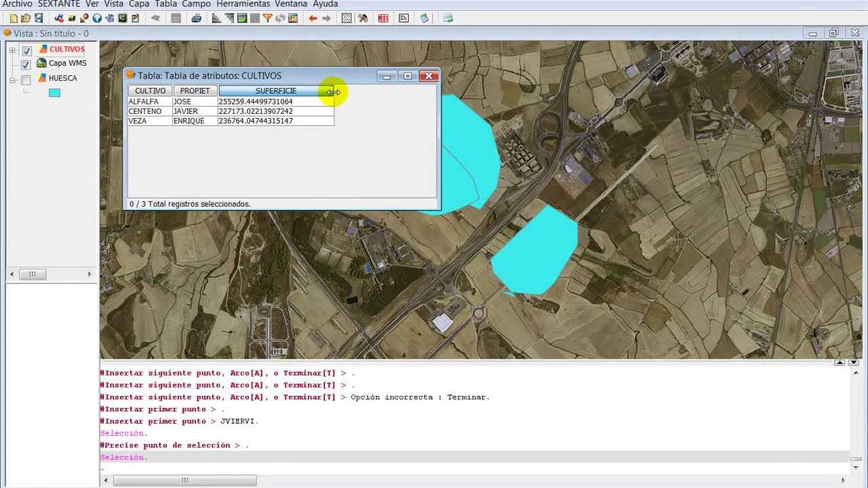Open the Tabla menu

tap(166, 4)
